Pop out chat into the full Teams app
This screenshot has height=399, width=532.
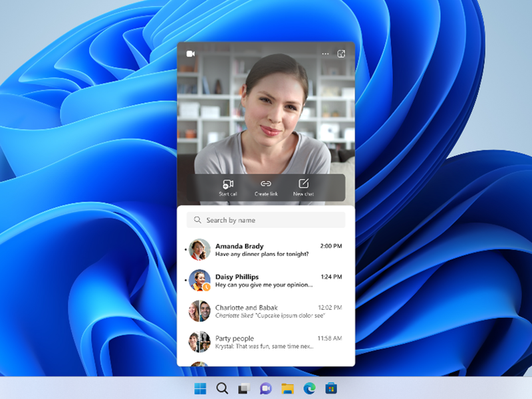pos(341,53)
